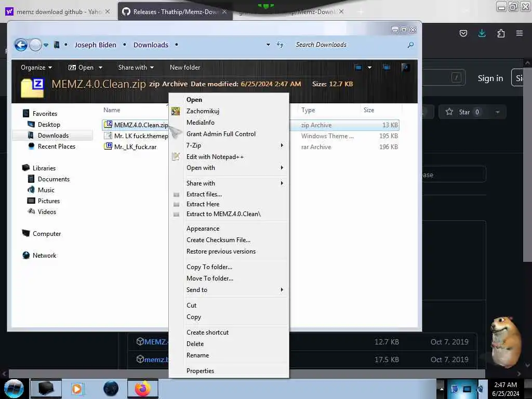Click the refresh icon in address bar
The width and height of the screenshot is (532, 399).
click(x=280, y=45)
